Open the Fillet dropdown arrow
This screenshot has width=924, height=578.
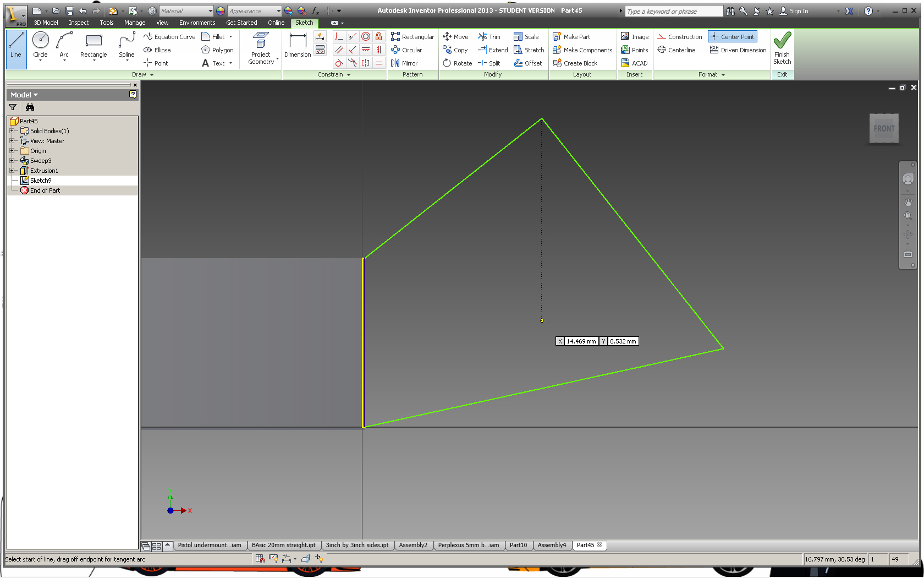click(231, 37)
